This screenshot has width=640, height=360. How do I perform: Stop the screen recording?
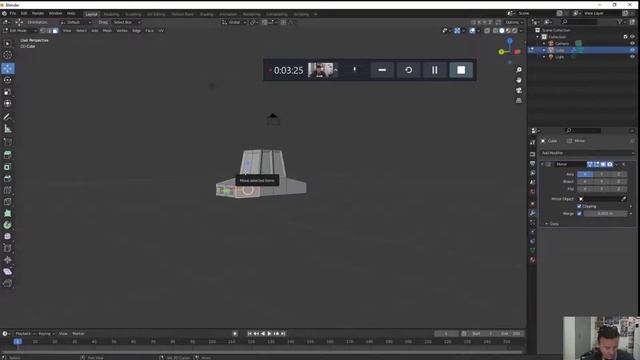(461, 70)
